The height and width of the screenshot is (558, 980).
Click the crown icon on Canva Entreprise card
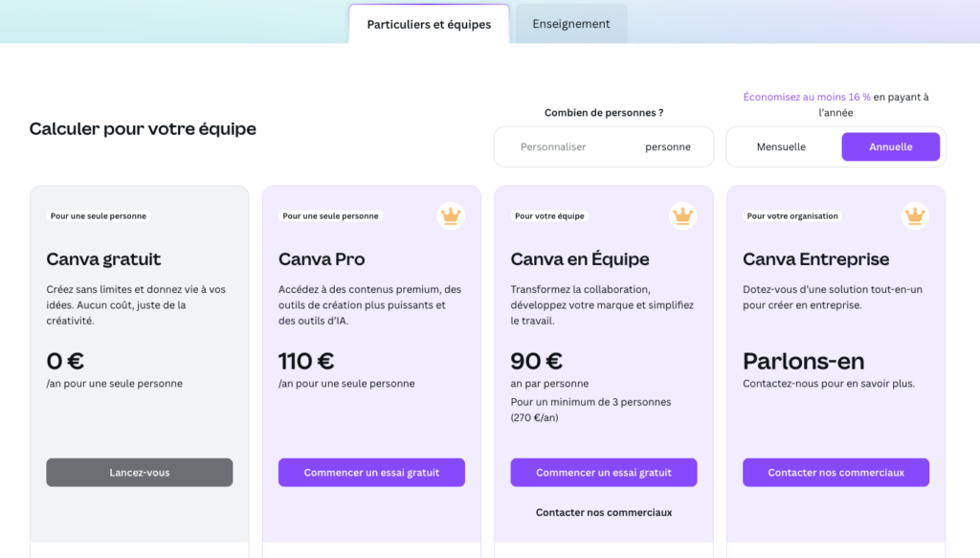(915, 216)
